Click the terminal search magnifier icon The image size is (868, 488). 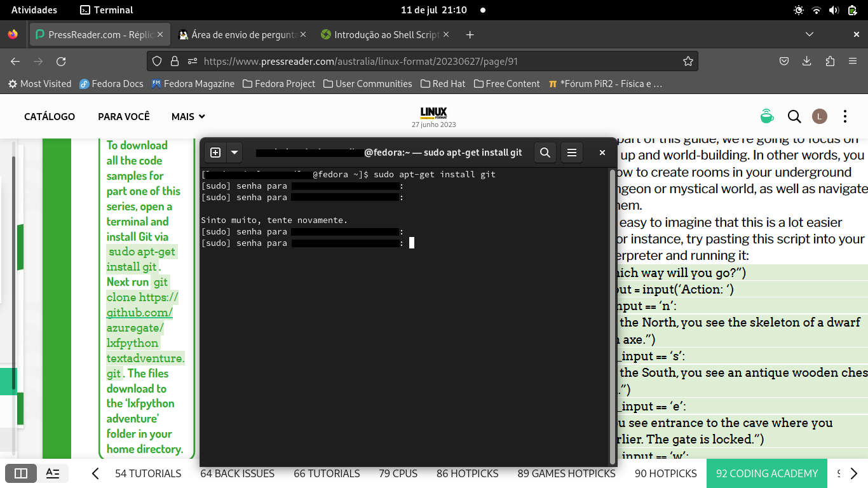pyautogui.click(x=545, y=152)
